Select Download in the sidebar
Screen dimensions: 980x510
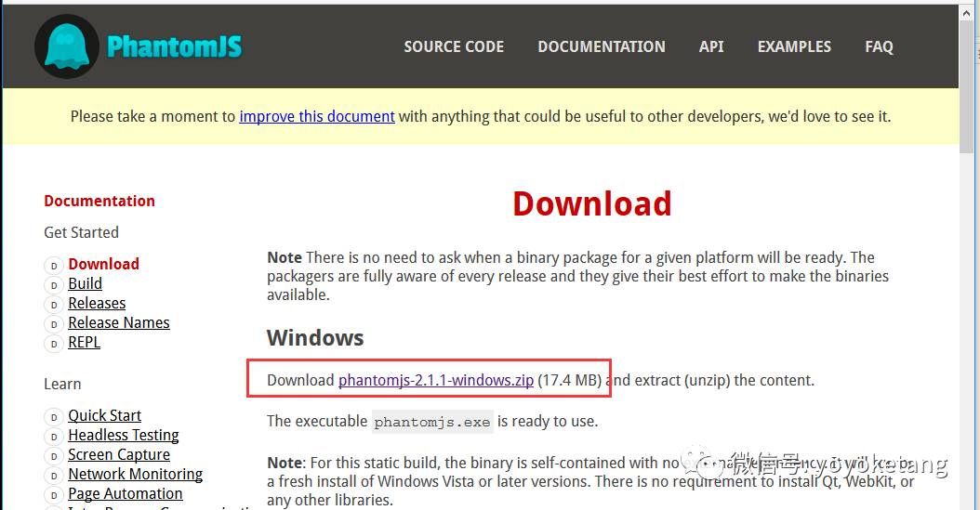coord(104,264)
